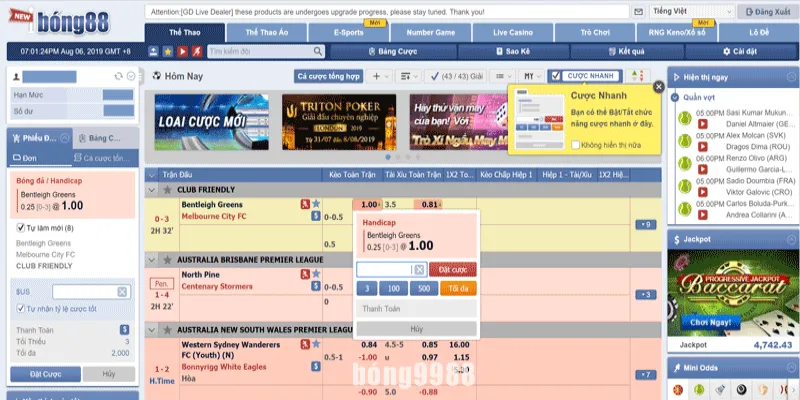
Task: Toggle Cược Nhanh quick bet checkbox
Action: coord(556,76)
